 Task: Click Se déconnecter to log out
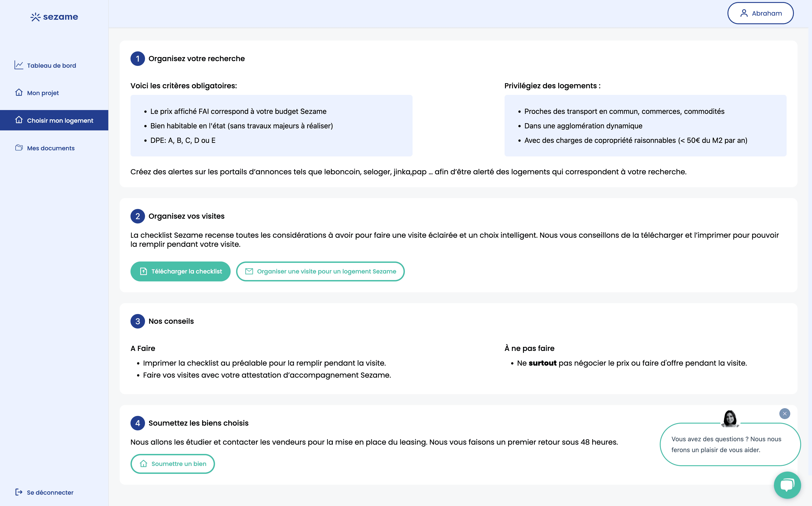tap(49, 492)
